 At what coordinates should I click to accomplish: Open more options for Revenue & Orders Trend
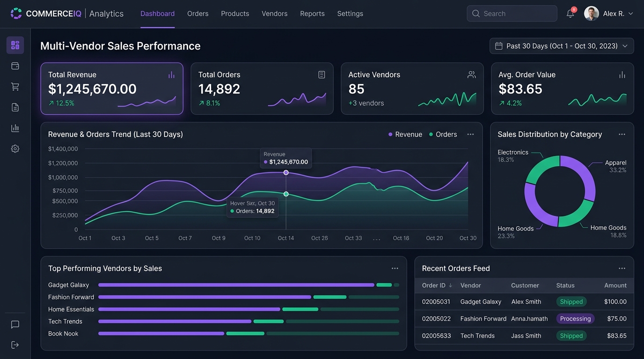470,134
